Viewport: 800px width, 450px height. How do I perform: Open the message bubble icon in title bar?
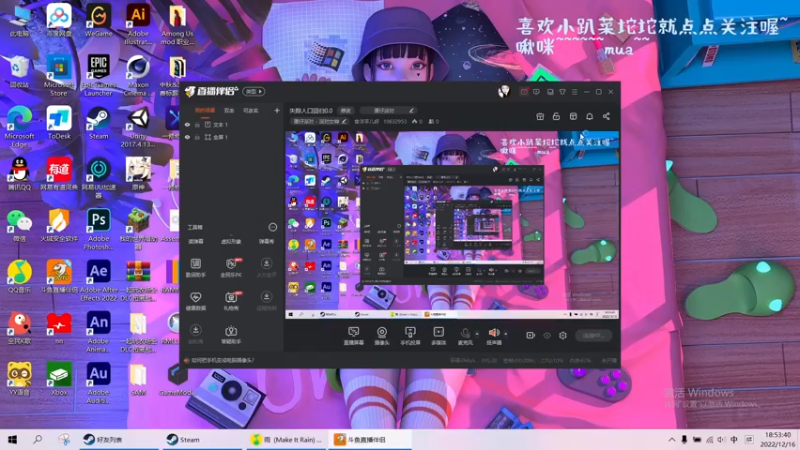(x=536, y=92)
